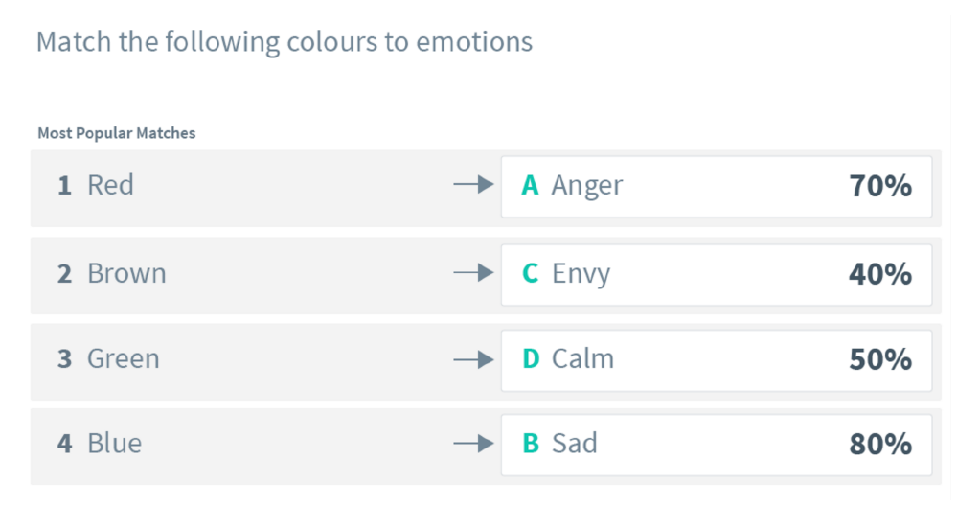Select the teal letter D marker
980x528 pixels.
pyautogui.click(x=531, y=358)
